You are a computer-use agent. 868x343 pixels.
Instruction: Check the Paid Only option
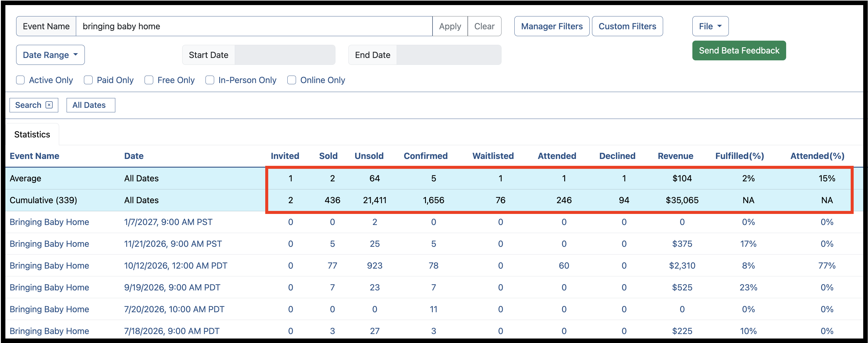(88, 80)
